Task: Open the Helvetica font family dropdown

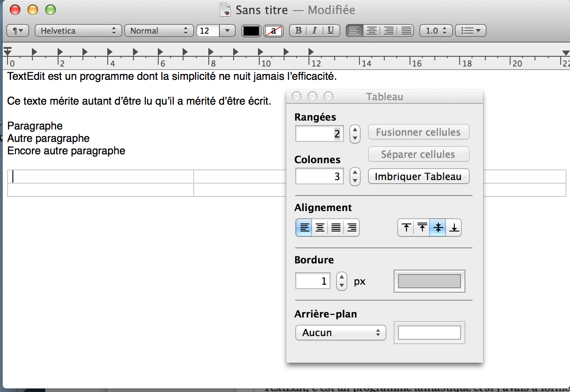Action: tap(78, 31)
